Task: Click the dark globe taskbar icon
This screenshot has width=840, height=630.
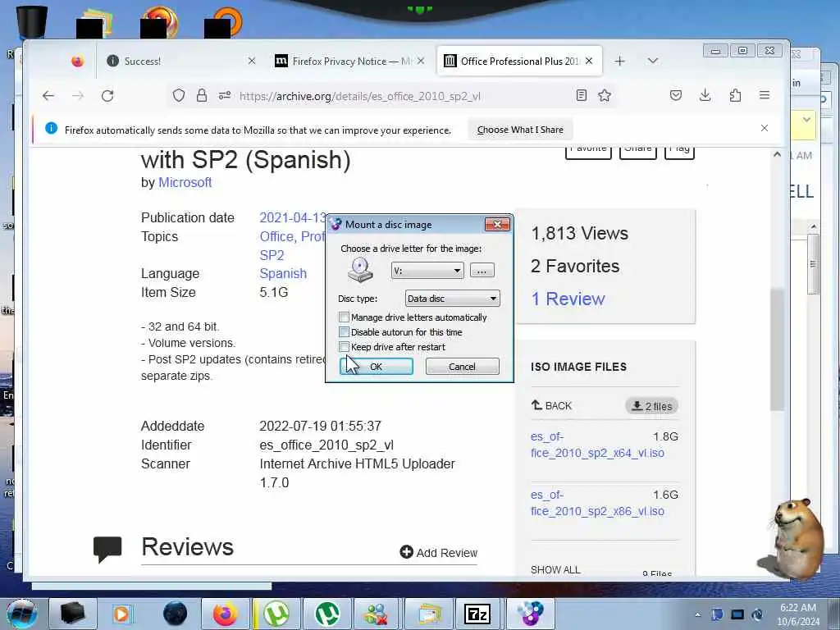Action: pyautogui.click(x=175, y=614)
